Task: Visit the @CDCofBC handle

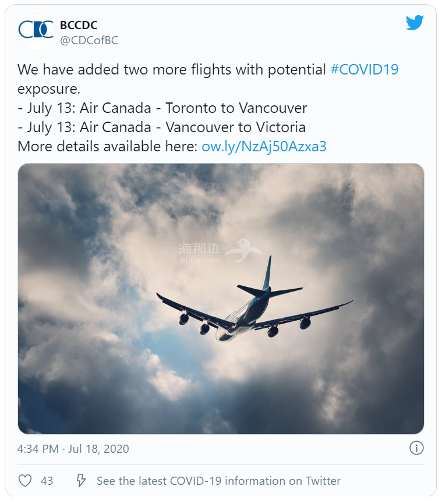Action: (89, 41)
